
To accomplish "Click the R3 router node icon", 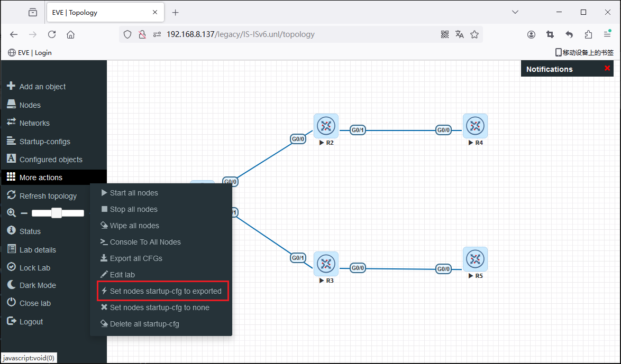I will tap(326, 264).
